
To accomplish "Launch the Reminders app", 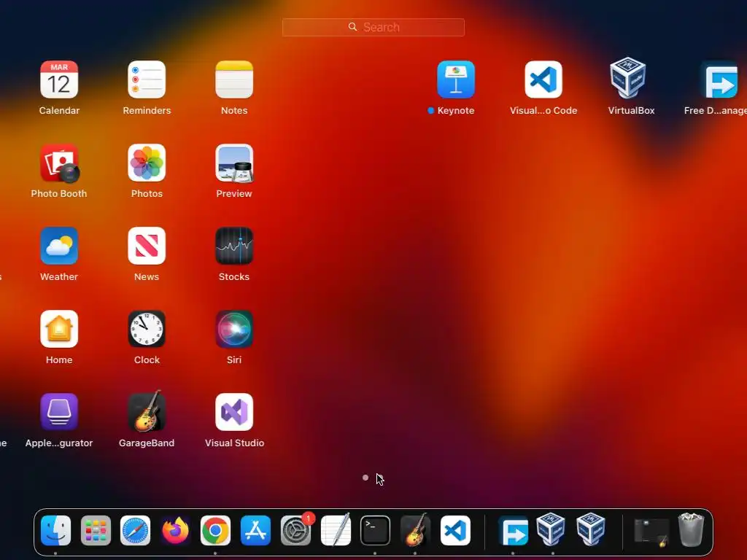I will coord(147,79).
